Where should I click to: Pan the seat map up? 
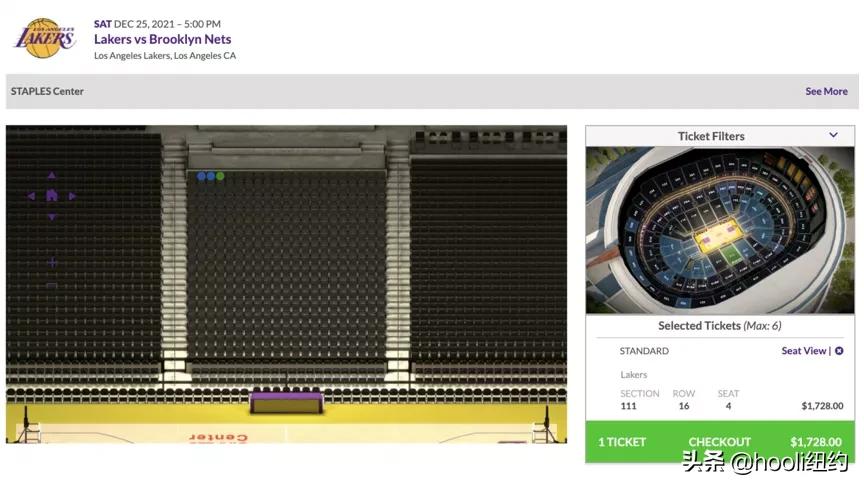coord(52,177)
